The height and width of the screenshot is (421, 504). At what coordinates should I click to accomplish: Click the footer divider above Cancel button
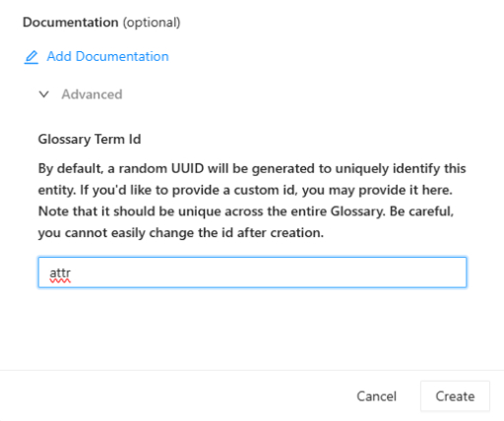point(252,371)
